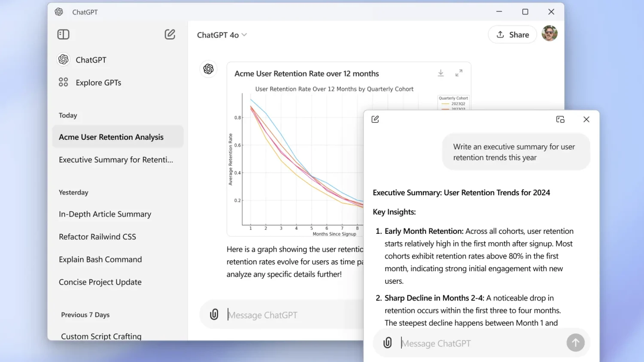Open Acme User Retention Analysis chat
Viewport: 644px width, 362px height.
[111, 137]
